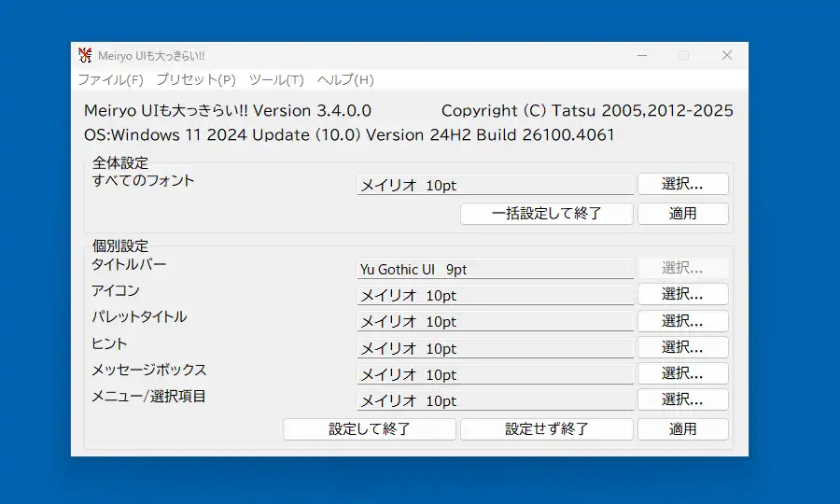This screenshot has height=504, width=840.
Task: Open the ヘルプ(H) menu
Action: pyautogui.click(x=345, y=80)
